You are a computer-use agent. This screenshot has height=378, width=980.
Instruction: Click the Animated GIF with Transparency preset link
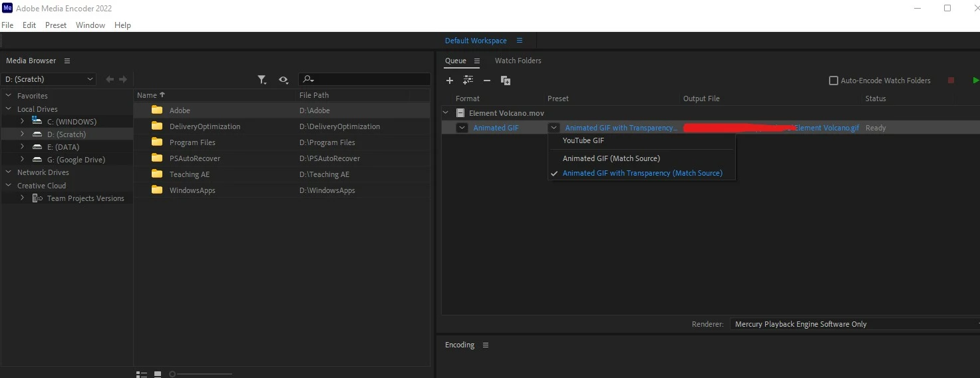(621, 128)
